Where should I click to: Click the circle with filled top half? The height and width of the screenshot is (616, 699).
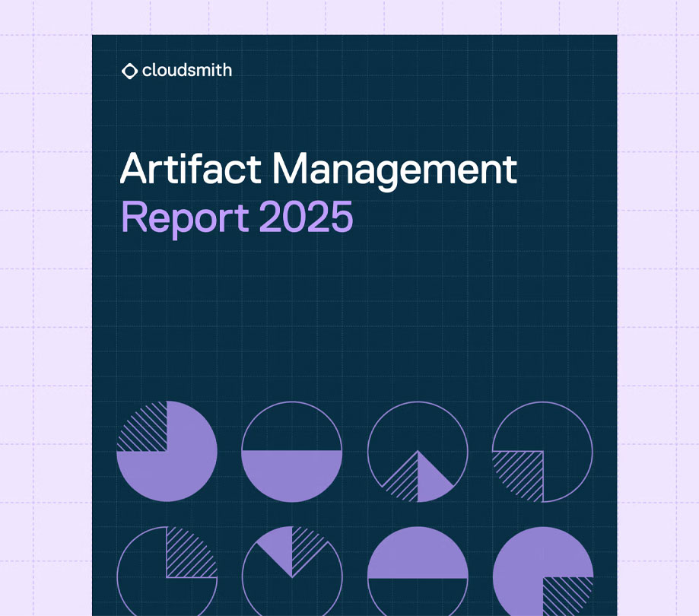418,571
